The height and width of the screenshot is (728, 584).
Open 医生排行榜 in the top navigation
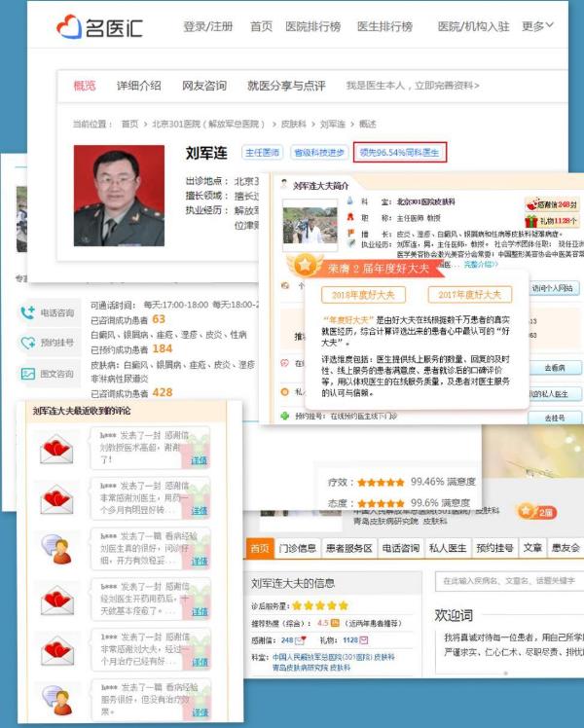click(x=384, y=26)
